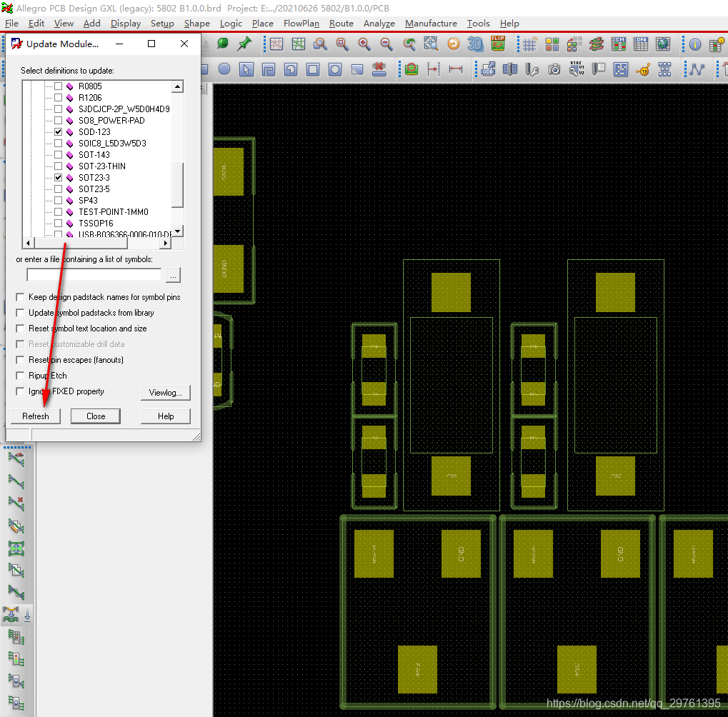Click the blue info toolbar icon
This screenshot has width=728, height=717.
coord(695,44)
